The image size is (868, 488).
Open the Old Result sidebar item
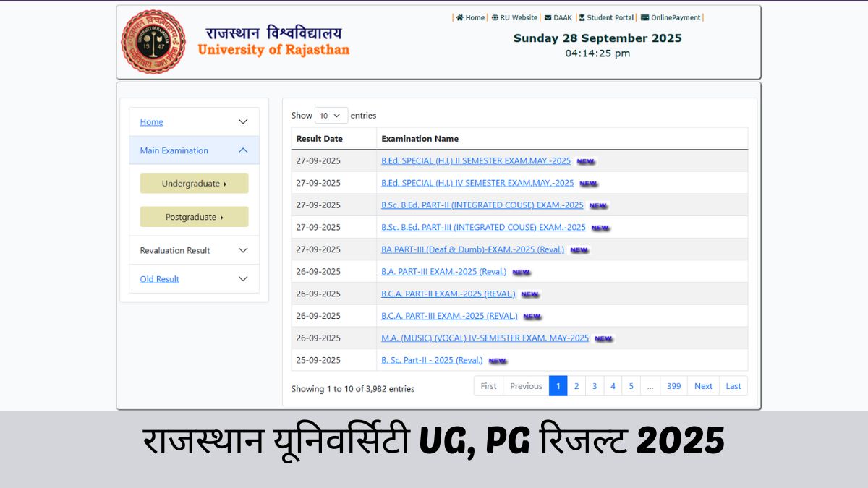tap(159, 278)
